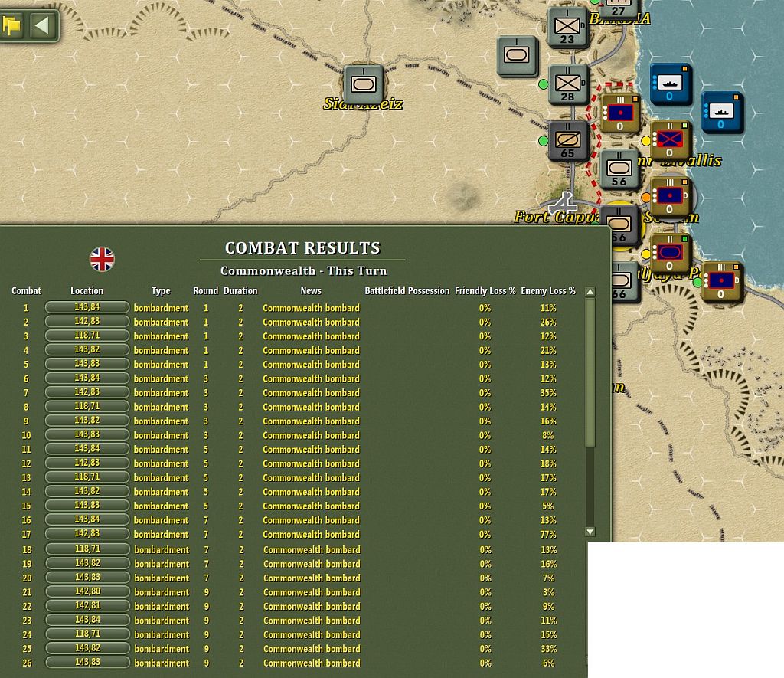The height and width of the screenshot is (678, 784).
Task: Select infantry unit numbered 23
Action: tap(567, 28)
